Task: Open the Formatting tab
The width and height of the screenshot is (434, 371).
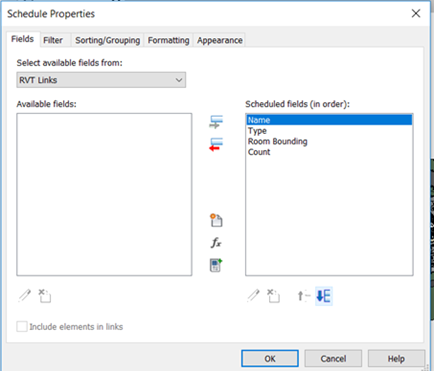Action: [x=168, y=40]
